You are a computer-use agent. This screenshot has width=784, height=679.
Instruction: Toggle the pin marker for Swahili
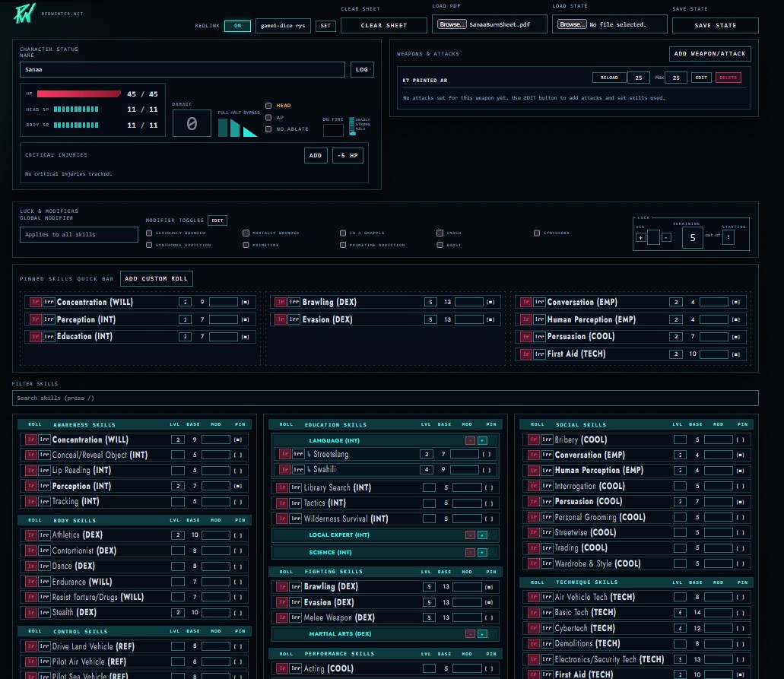487,470
